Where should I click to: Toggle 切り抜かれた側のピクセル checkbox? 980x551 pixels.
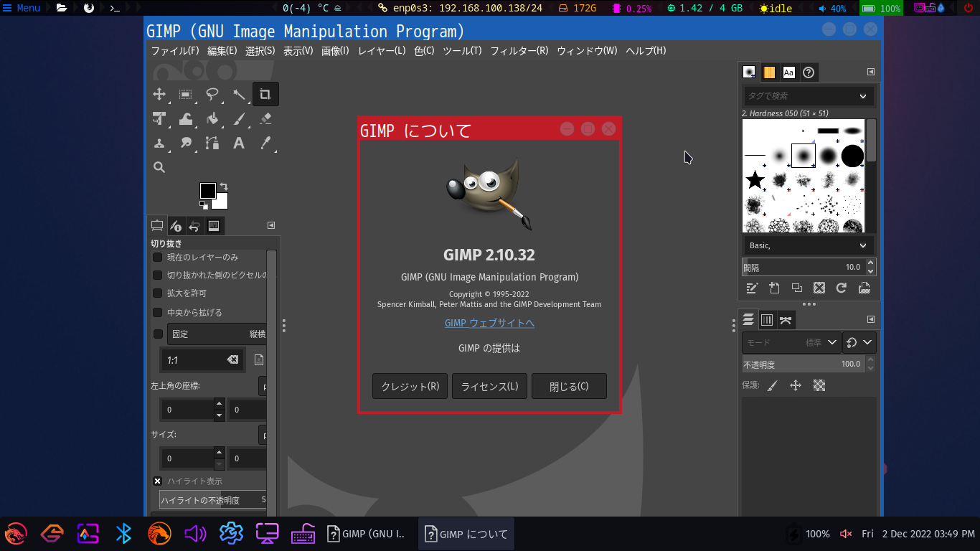tap(158, 275)
